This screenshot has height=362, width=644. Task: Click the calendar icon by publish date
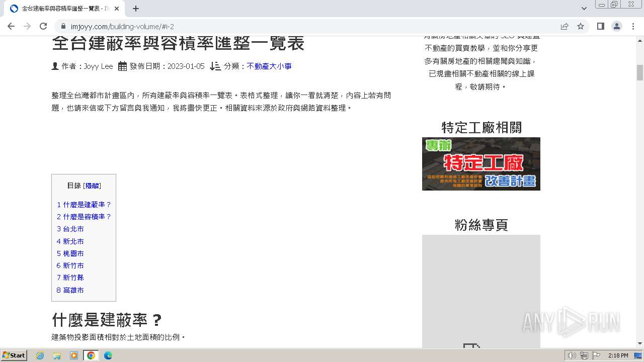click(x=122, y=66)
